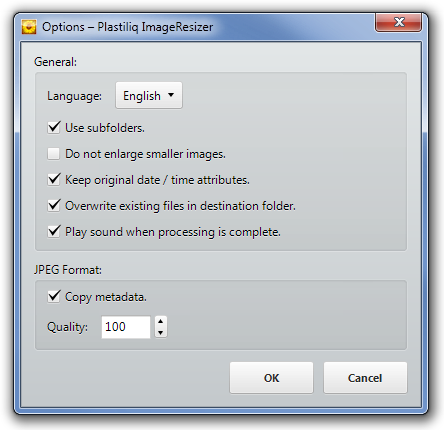Viewport: 444px width, 430px height.
Task: Open the English language dropdown
Action: [149, 96]
